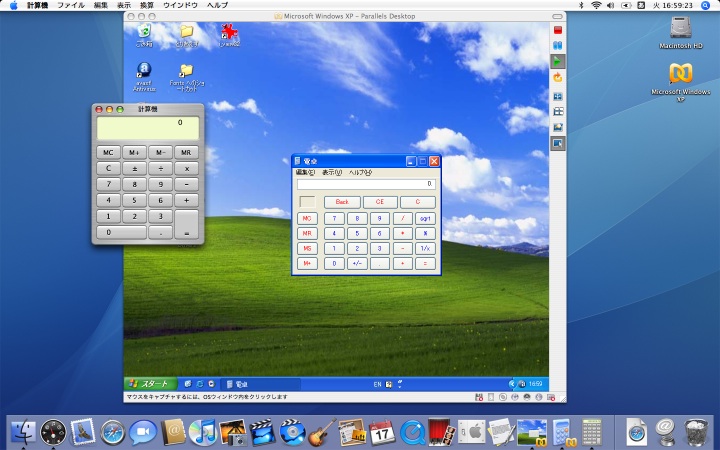Launch Safari from the Dock

[112, 432]
